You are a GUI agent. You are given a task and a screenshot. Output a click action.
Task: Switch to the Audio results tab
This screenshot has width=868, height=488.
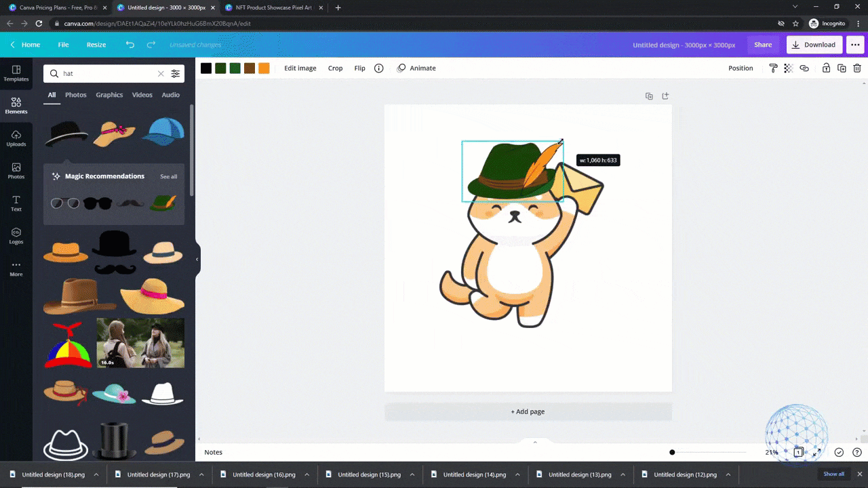click(170, 94)
